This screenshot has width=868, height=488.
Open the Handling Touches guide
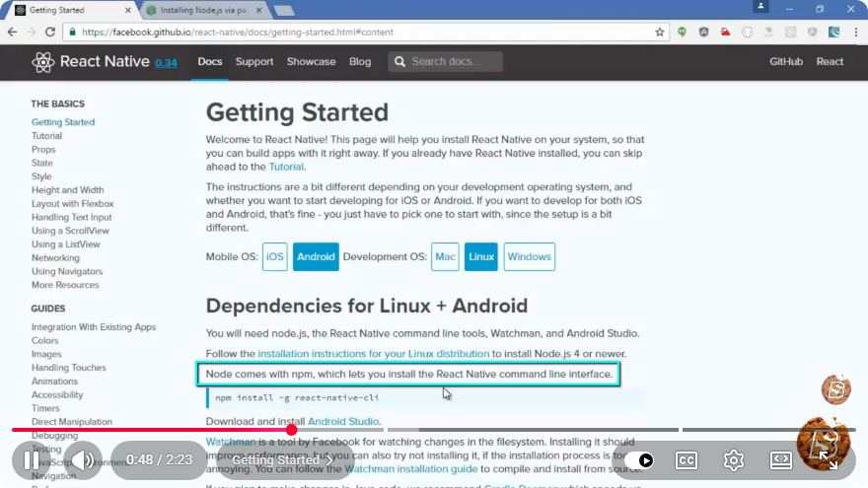tap(69, 368)
